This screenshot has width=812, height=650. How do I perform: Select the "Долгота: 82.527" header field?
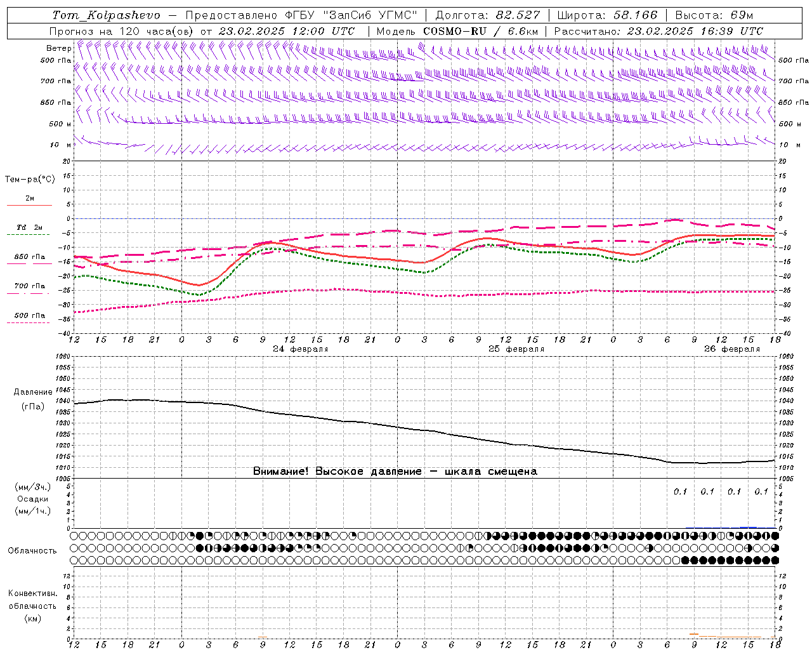tap(488, 15)
